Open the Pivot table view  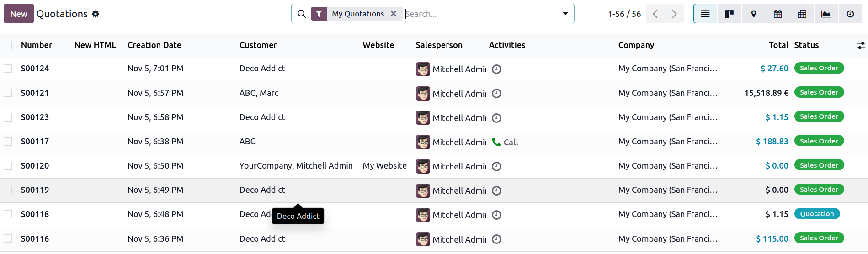[802, 14]
